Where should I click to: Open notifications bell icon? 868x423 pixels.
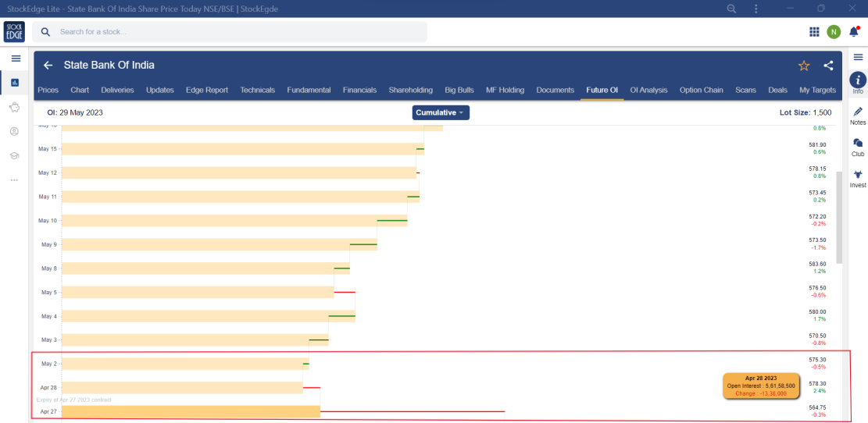(x=854, y=32)
